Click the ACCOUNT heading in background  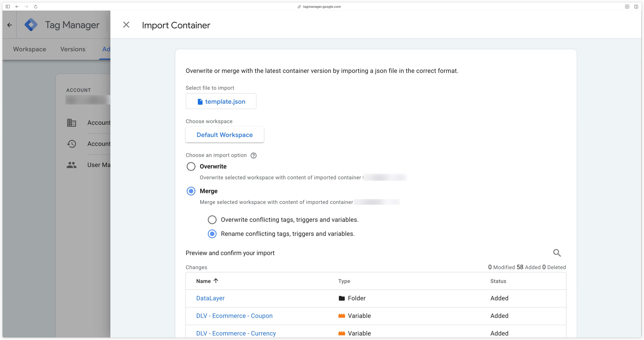78,90
